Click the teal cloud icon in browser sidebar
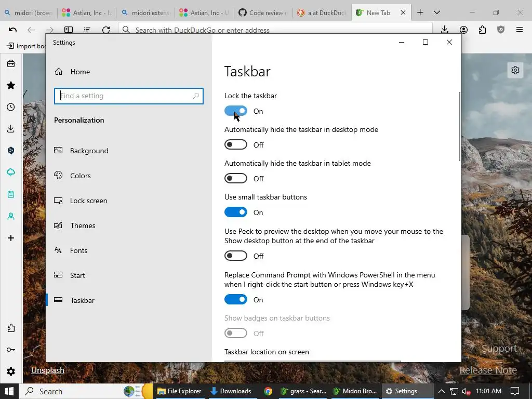This screenshot has width=532, height=399. coord(11,172)
